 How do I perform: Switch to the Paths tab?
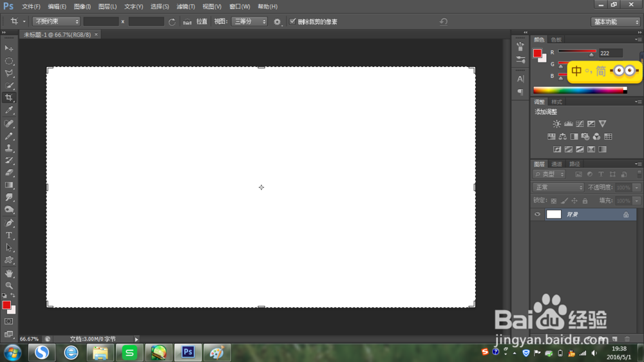point(574,164)
